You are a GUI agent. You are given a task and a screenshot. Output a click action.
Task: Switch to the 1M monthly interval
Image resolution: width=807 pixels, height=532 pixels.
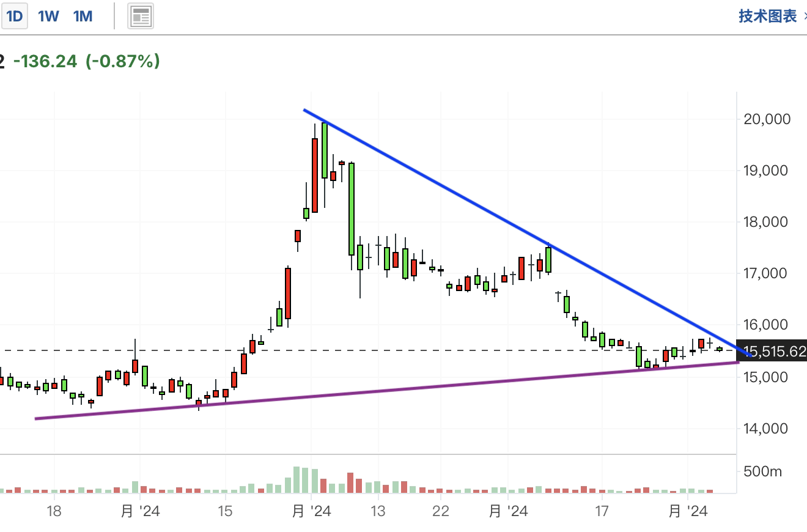[83, 17]
